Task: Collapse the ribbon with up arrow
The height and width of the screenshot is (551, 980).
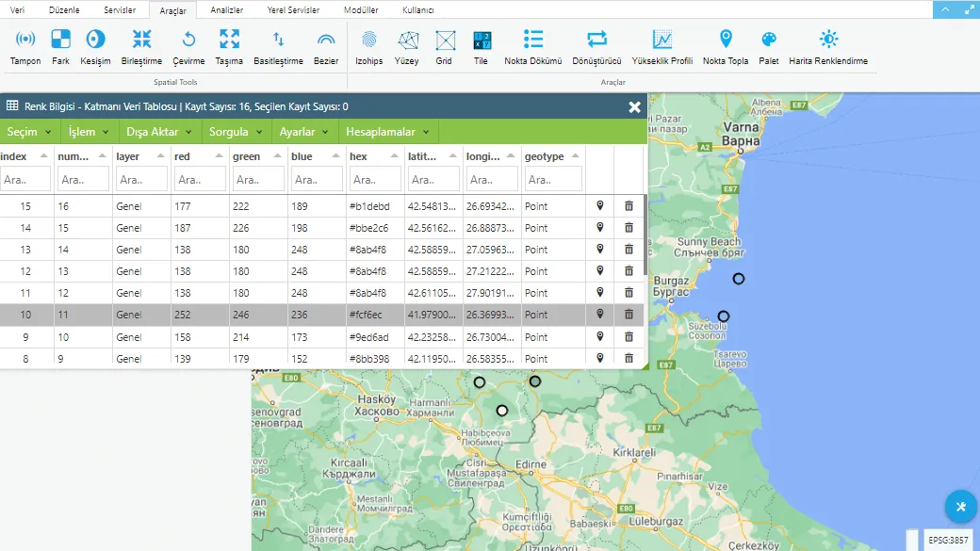Action: pos(945,9)
